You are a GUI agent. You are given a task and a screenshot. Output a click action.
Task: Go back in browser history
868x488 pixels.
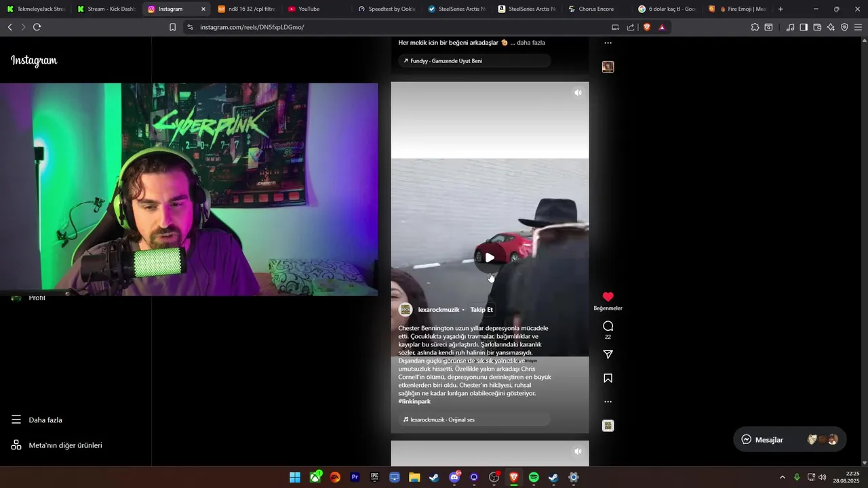[x=9, y=27]
